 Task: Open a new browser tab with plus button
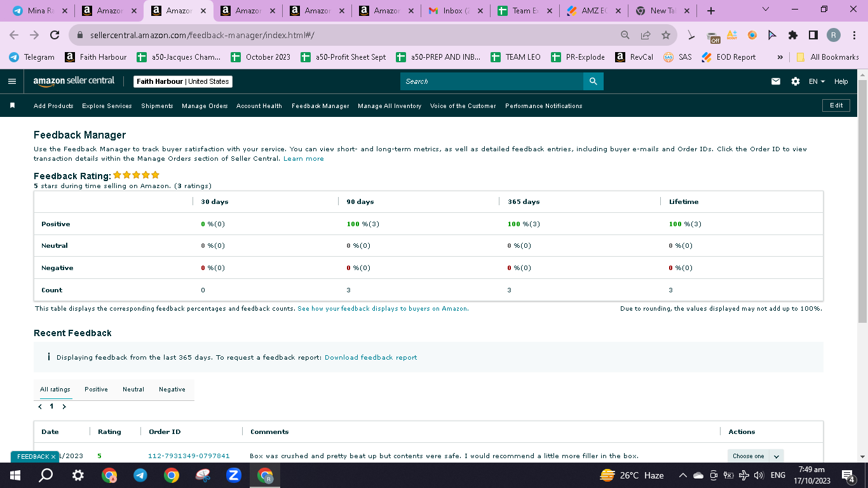click(711, 11)
